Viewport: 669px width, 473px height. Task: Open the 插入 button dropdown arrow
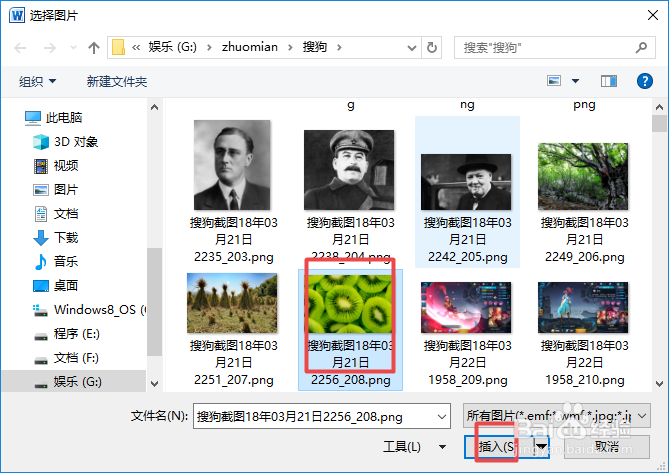click(541, 447)
